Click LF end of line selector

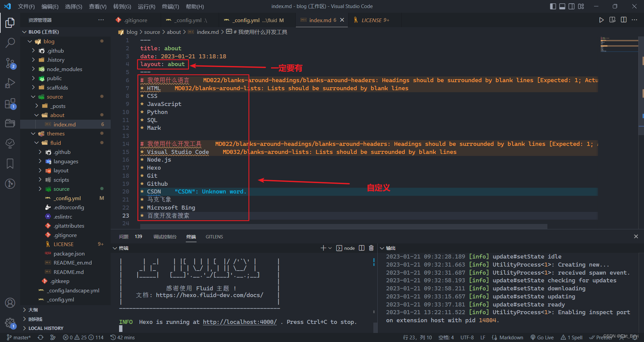tap(483, 337)
